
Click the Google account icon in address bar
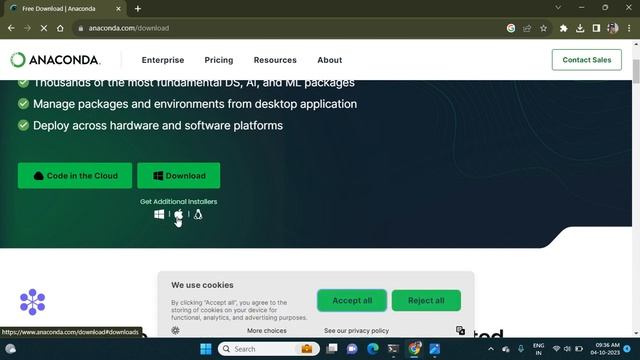(511, 28)
